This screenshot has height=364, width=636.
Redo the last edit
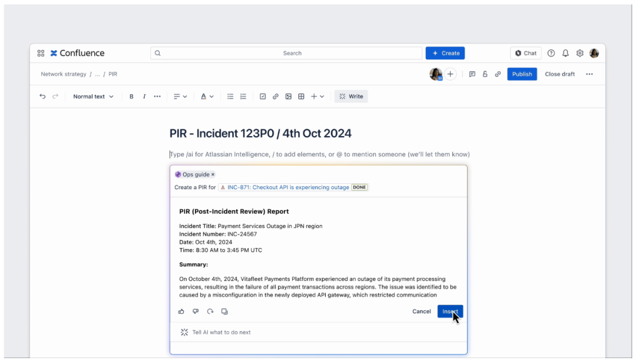point(55,97)
